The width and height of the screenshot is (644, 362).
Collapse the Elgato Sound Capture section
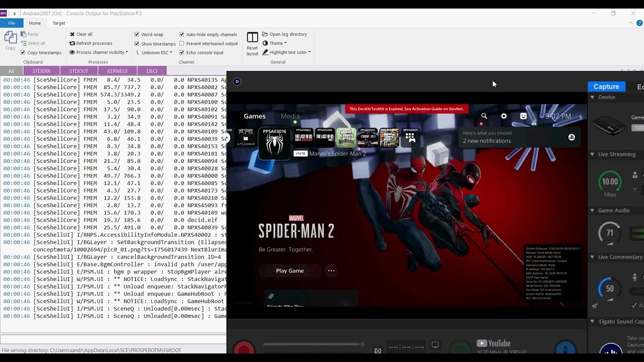(x=592, y=321)
